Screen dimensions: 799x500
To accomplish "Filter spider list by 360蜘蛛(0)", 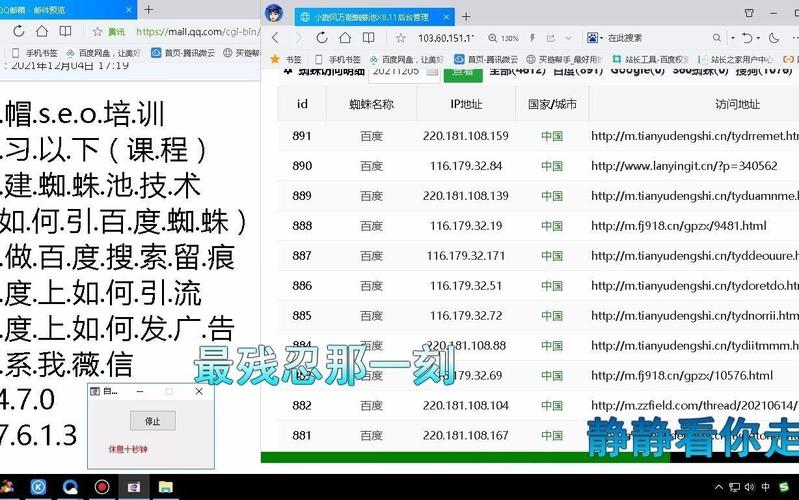I will coord(700,71).
